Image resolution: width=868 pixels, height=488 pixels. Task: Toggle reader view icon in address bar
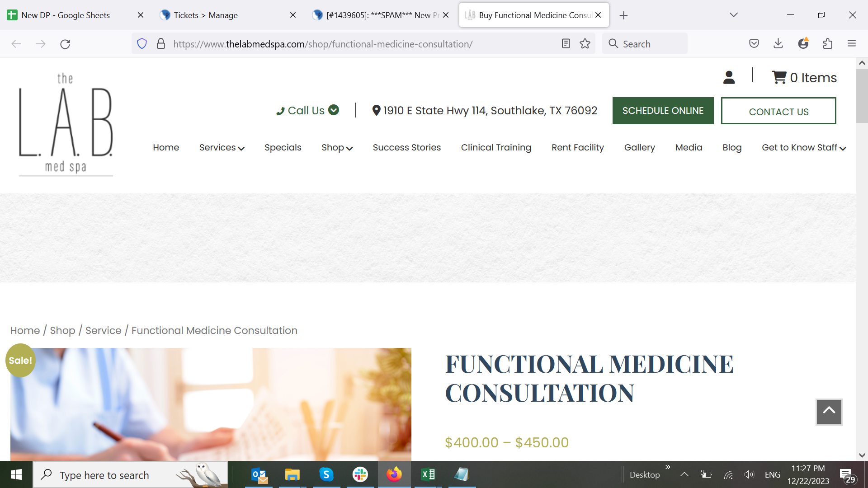pyautogui.click(x=566, y=44)
